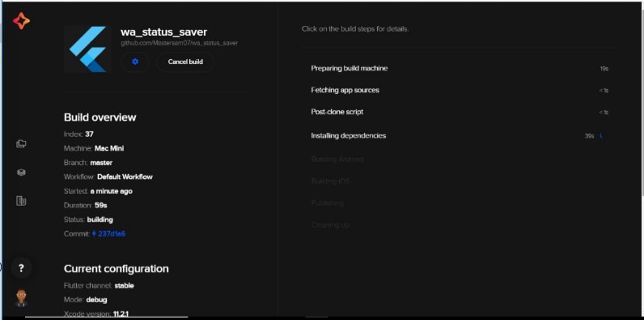The width and height of the screenshot is (644, 320).
Task: Click the Branch value master
Action: [x=101, y=163]
